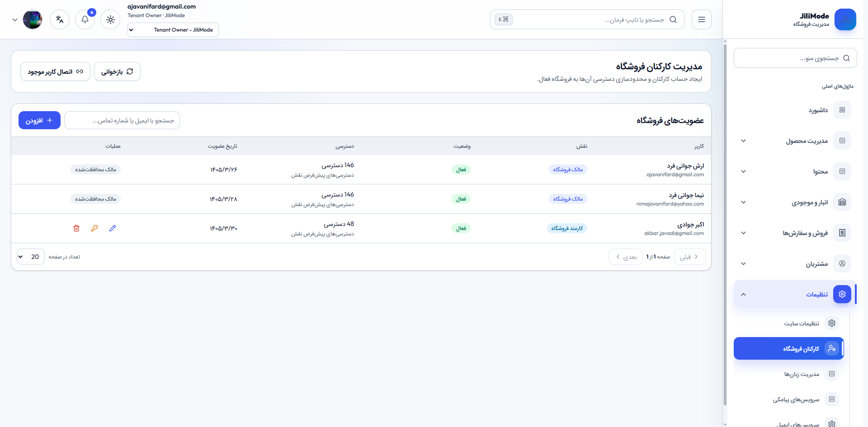Focus the جستجوی منو field
868x427 pixels.
[x=795, y=58]
